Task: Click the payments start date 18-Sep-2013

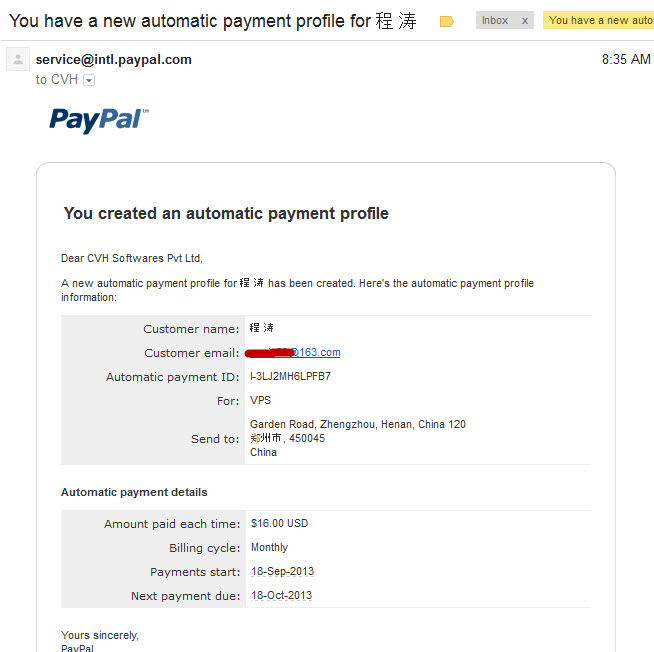Action: [282, 571]
